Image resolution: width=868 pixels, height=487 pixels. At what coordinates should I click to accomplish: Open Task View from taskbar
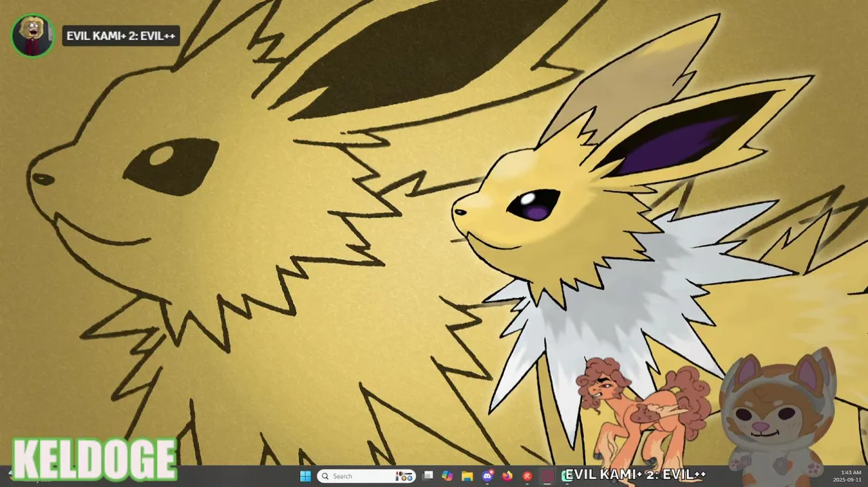click(x=428, y=476)
